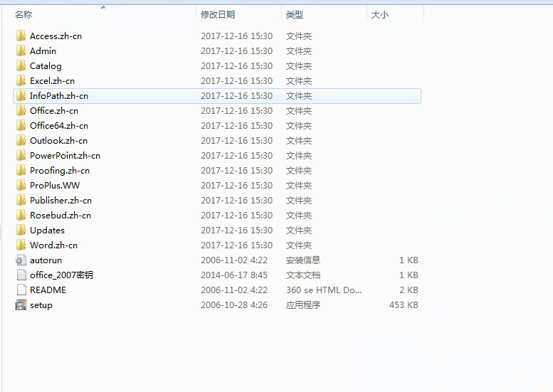This screenshot has width=553, height=392.
Task: Click the date 2014-06-17 8:45
Action: pos(234,275)
